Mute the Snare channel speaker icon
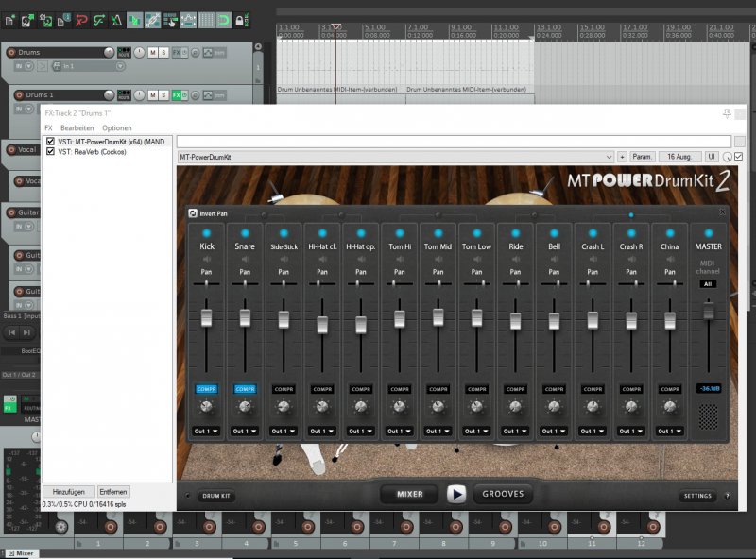The image size is (756, 559). [x=245, y=260]
